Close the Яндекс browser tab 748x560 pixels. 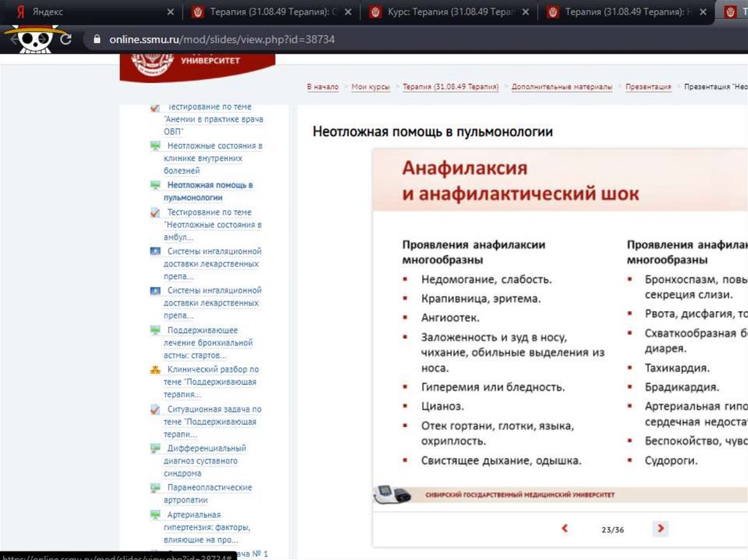click(170, 12)
